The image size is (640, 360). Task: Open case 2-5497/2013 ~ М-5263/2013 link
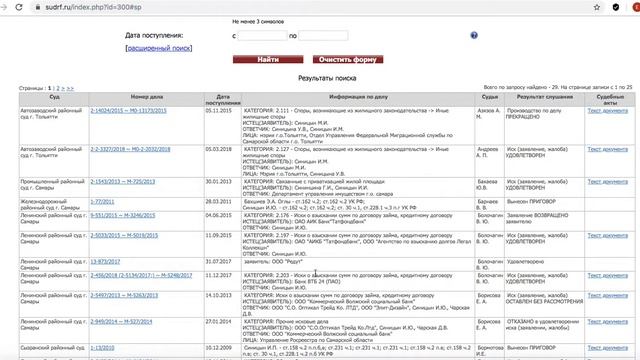pos(124,296)
